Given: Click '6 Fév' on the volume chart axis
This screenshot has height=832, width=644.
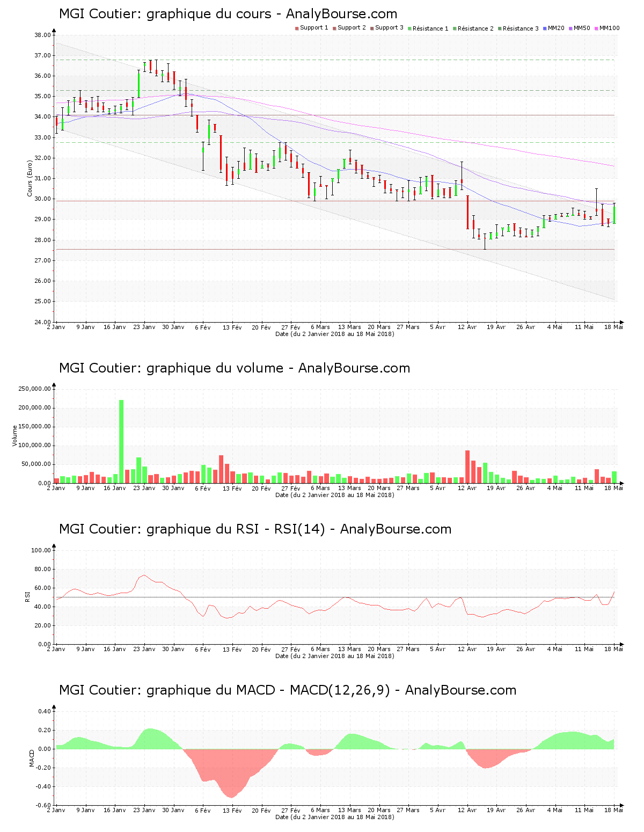Looking at the screenshot, I should coord(203,488).
